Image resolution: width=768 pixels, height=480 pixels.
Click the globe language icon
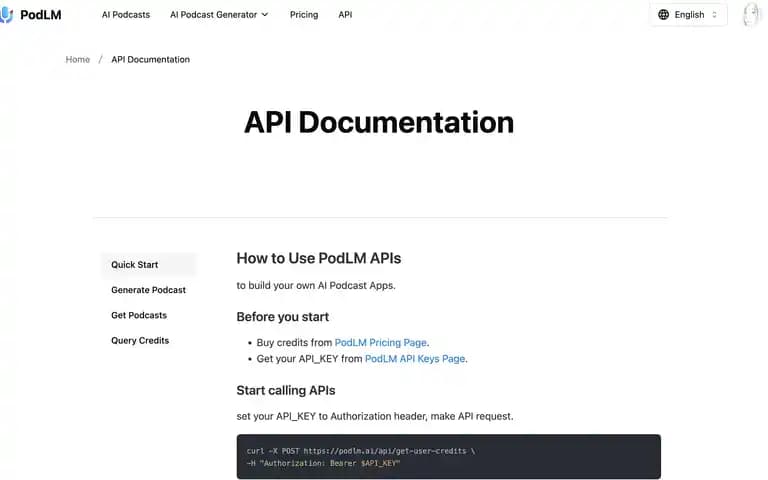coord(663,15)
